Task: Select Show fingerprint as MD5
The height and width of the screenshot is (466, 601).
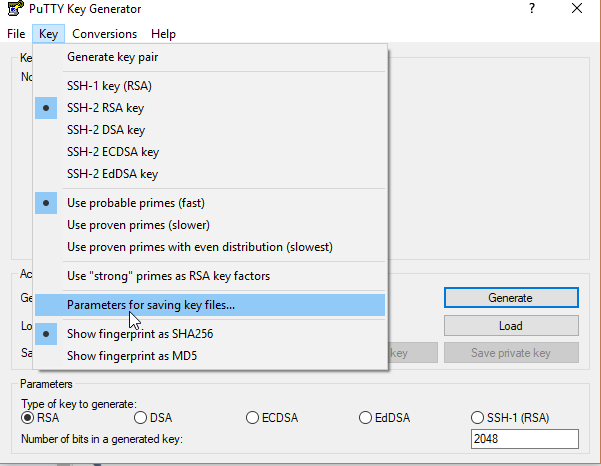Action: pos(210,356)
